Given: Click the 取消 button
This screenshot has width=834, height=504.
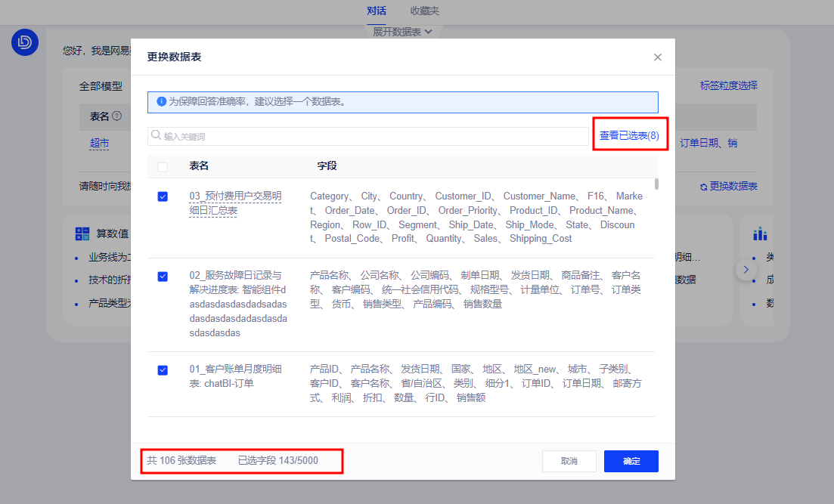Looking at the screenshot, I should click(569, 461).
